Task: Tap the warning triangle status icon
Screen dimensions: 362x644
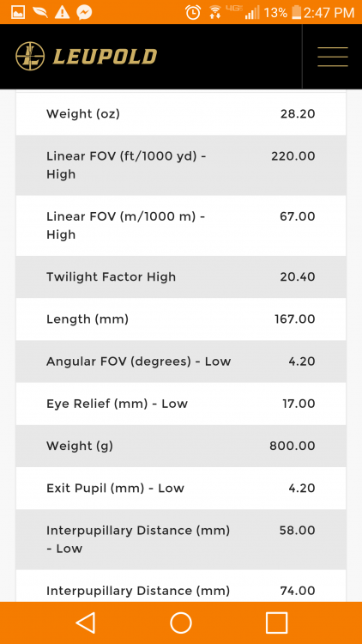Action: (x=62, y=12)
